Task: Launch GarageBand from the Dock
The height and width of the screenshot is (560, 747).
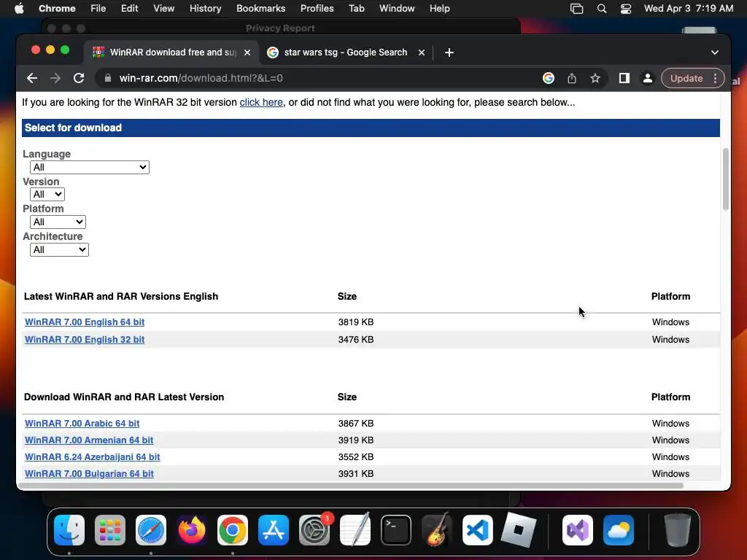Action: tap(437, 530)
